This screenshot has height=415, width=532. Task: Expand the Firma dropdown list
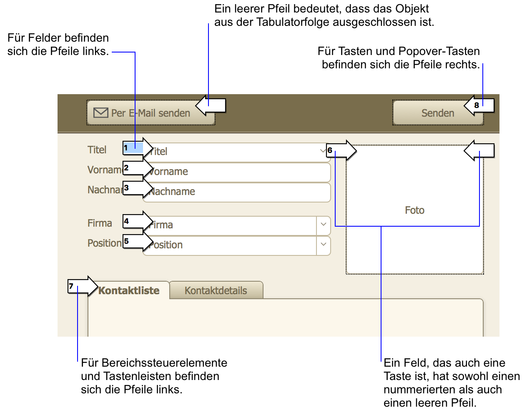(324, 225)
